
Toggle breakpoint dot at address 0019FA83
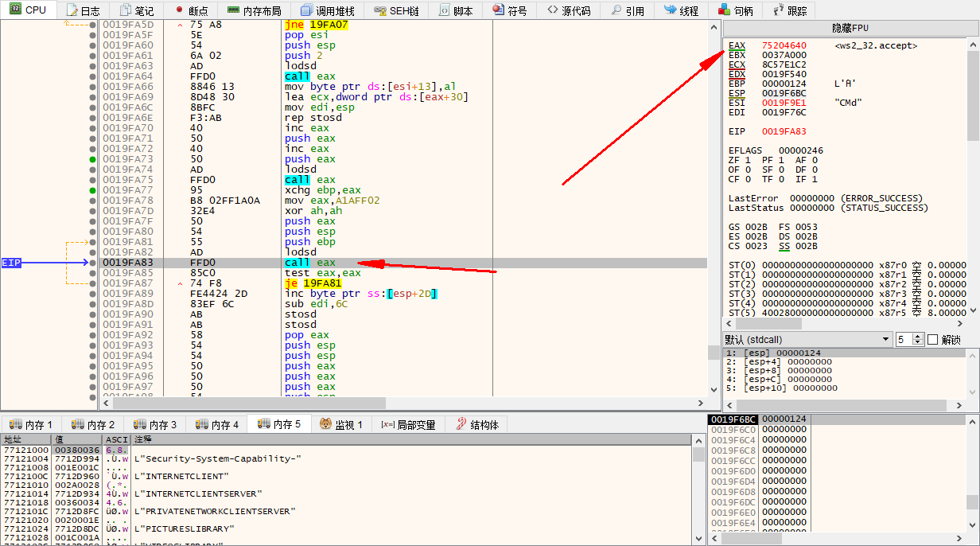[x=93, y=263]
